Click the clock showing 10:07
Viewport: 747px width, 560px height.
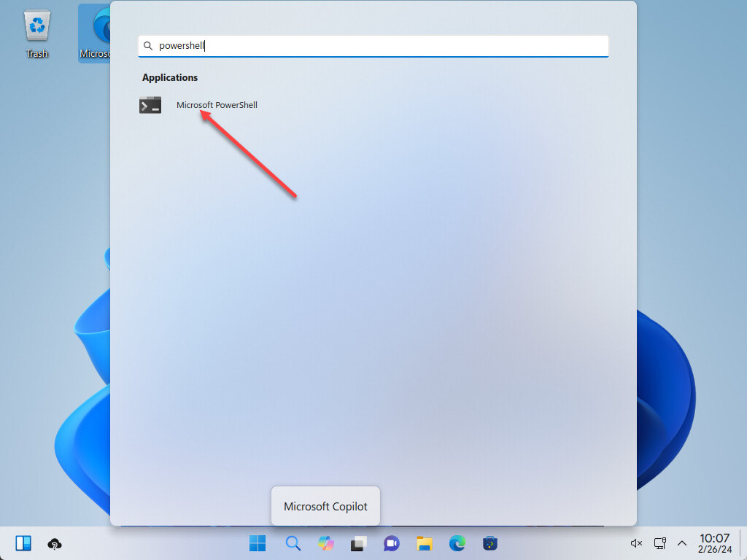pyautogui.click(x=715, y=543)
